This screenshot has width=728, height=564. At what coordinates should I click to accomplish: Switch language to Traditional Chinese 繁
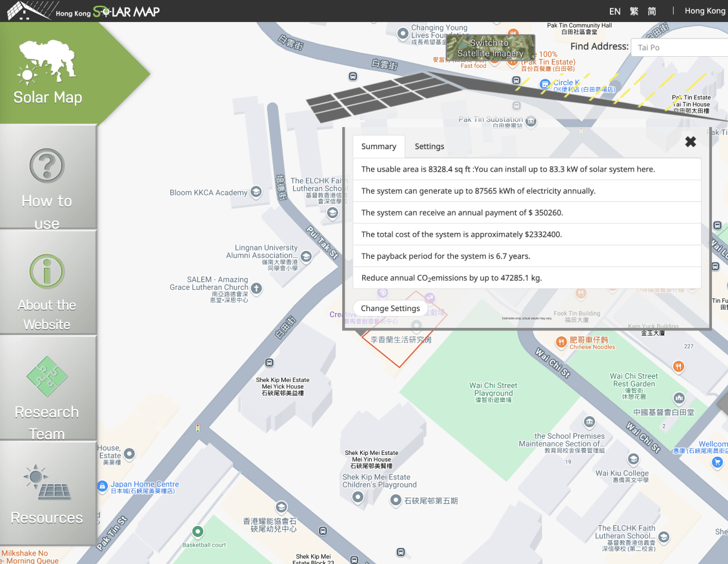[634, 11]
